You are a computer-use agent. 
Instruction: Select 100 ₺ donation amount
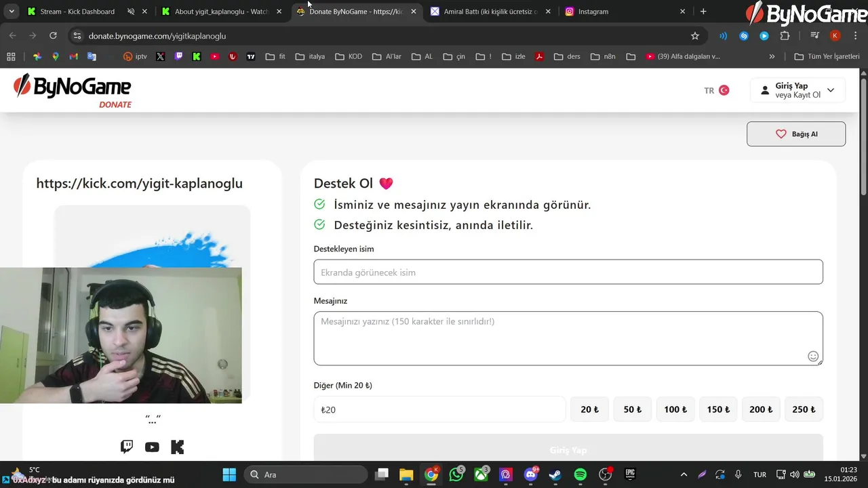point(675,409)
